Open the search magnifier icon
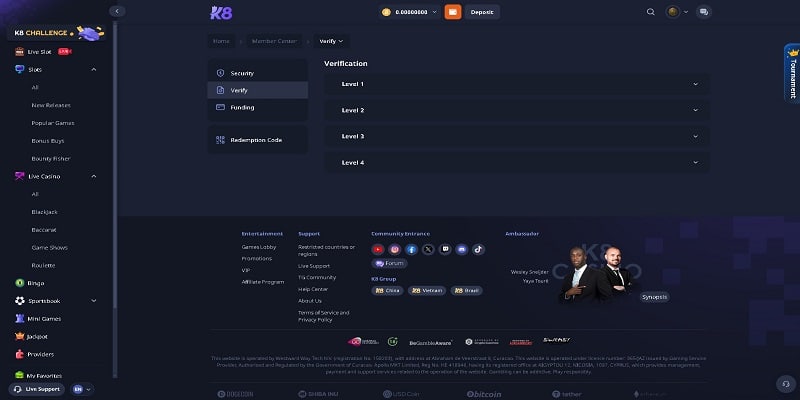The image size is (800, 400). click(651, 12)
